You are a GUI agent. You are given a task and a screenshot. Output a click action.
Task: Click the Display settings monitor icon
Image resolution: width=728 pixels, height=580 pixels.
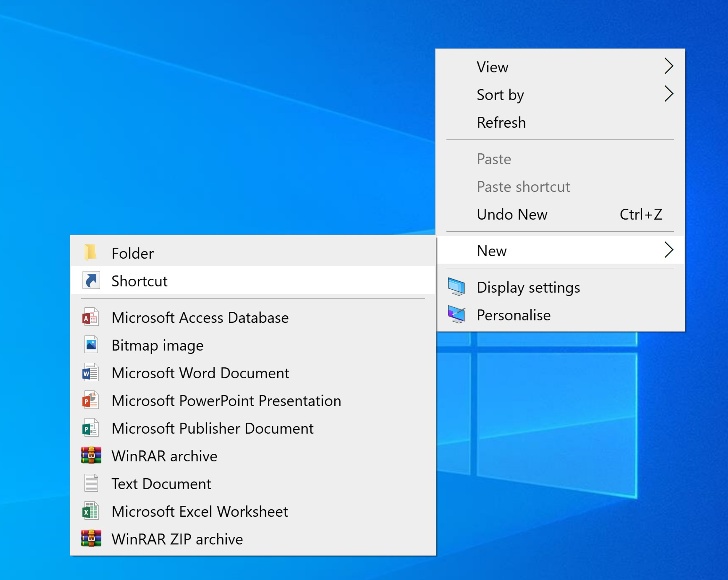pos(456,287)
